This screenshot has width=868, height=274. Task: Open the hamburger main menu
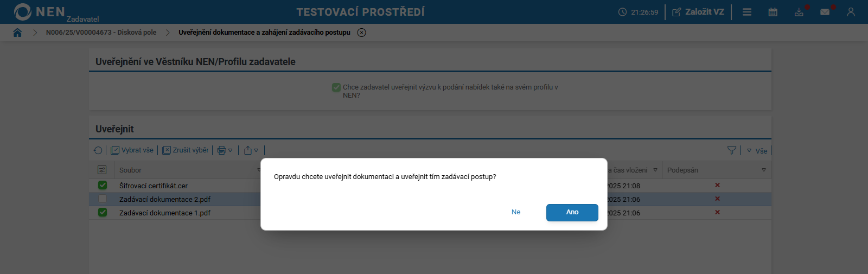(747, 12)
